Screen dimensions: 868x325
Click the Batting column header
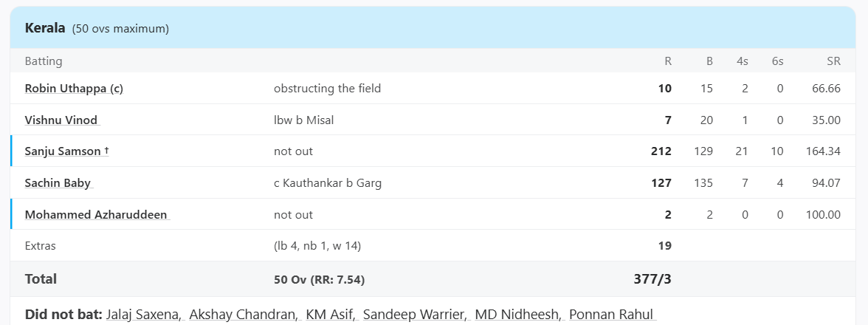click(x=44, y=61)
